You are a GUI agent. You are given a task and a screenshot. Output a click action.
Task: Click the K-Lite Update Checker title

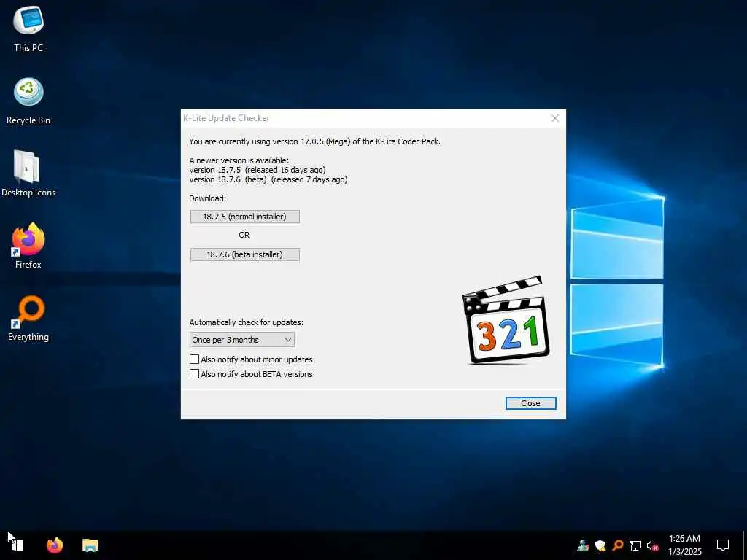226,118
